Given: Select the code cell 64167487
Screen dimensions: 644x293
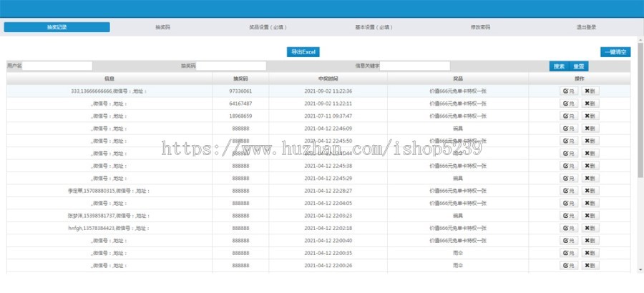Looking at the screenshot, I should point(240,104).
